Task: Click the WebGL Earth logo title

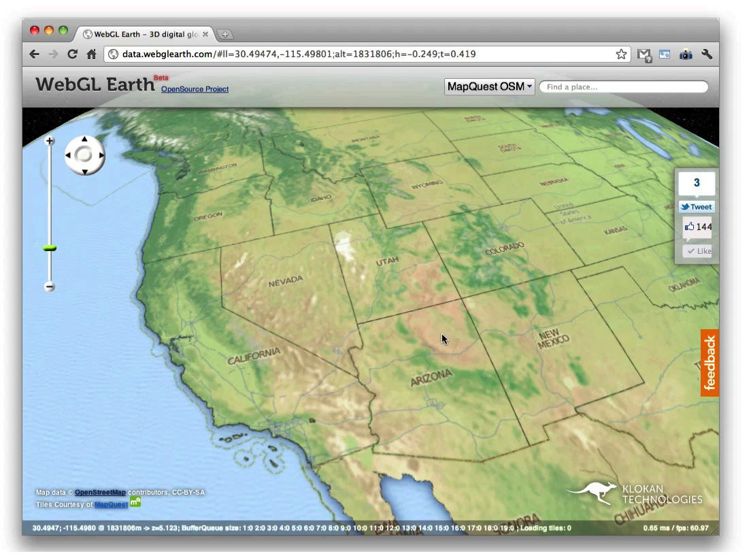Action: (x=95, y=84)
